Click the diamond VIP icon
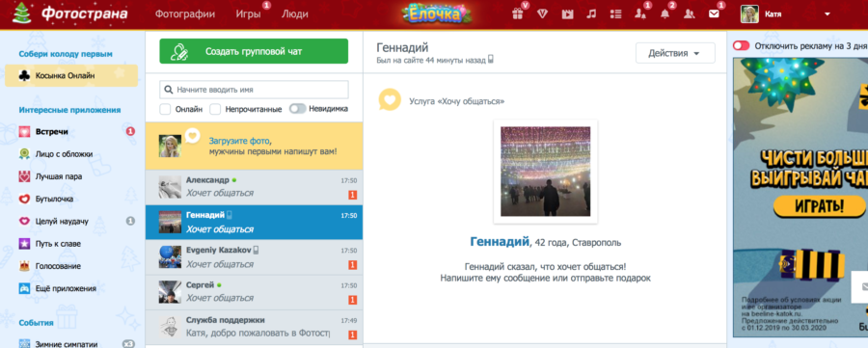 pyautogui.click(x=542, y=14)
